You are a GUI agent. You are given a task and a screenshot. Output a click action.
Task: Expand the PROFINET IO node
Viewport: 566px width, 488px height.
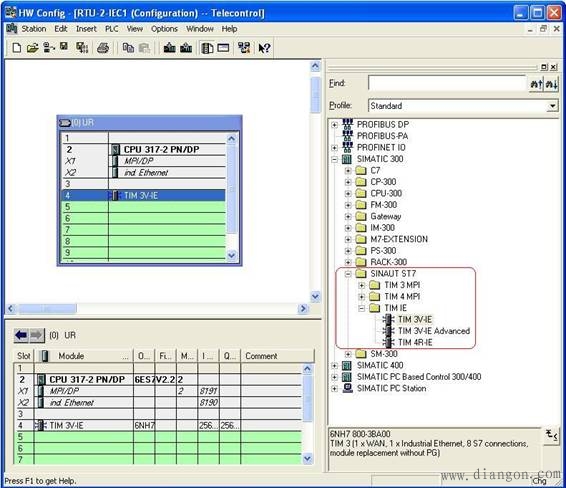pyautogui.click(x=335, y=148)
